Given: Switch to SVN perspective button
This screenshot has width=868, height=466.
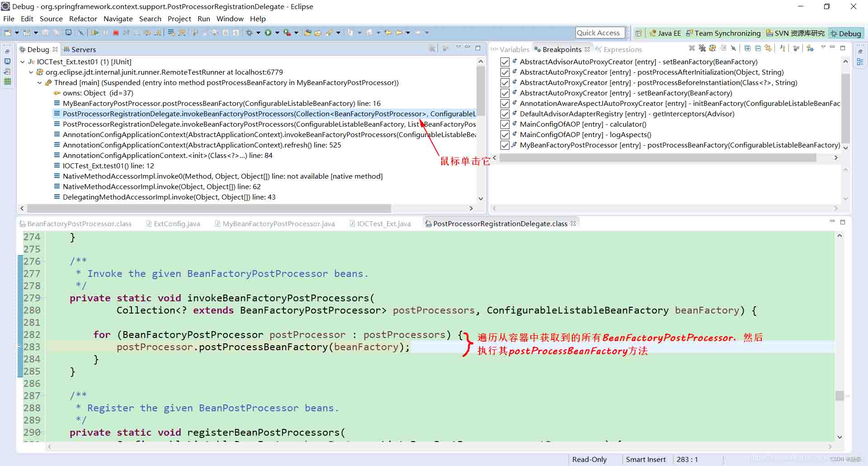Looking at the screenshot, I should tap(795, 33).
